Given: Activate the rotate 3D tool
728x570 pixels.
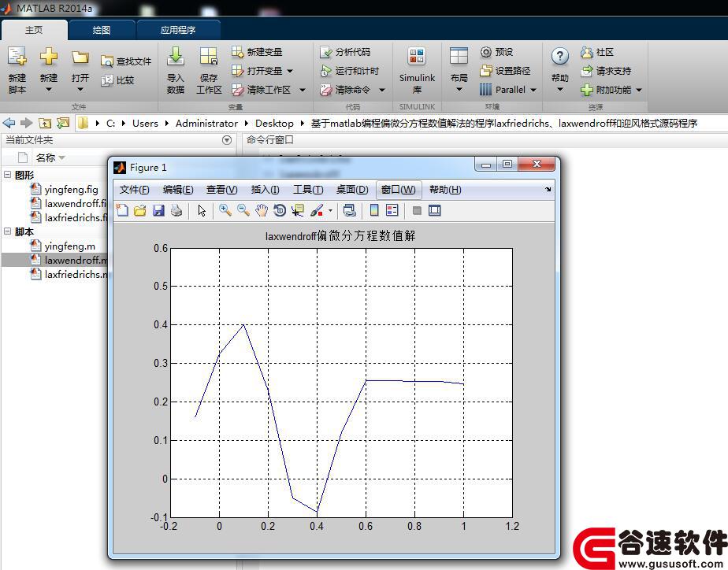Looking at the screenshot, I should [280, 210].
